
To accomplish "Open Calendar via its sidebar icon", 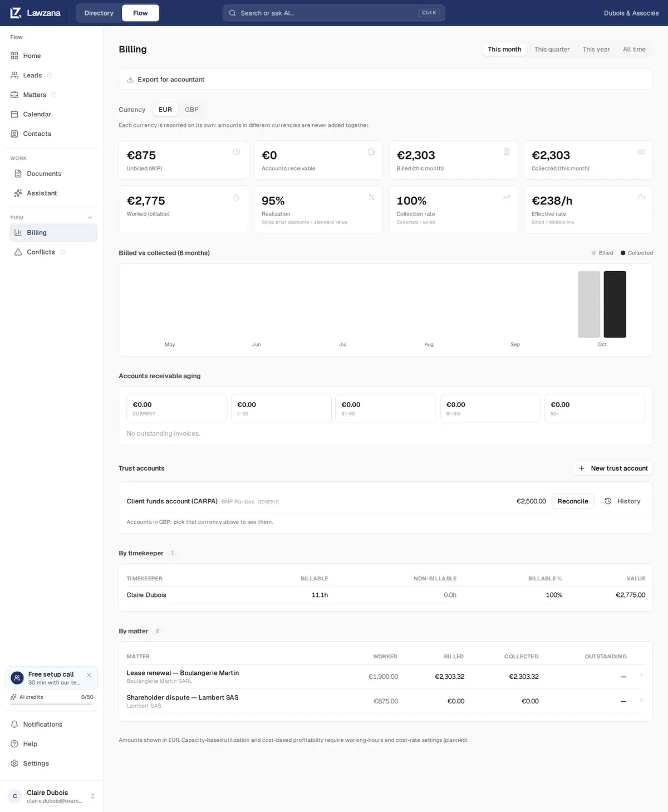I will tap(14, 114).
